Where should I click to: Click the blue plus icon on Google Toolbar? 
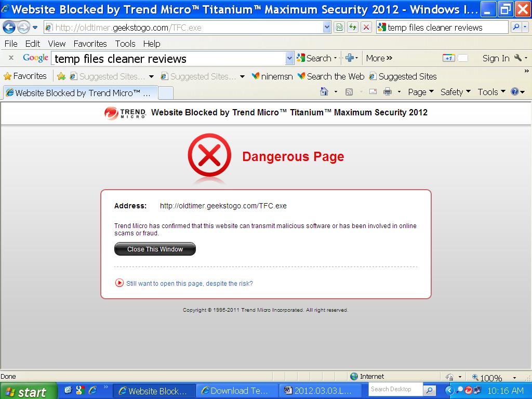click(350, 58)
